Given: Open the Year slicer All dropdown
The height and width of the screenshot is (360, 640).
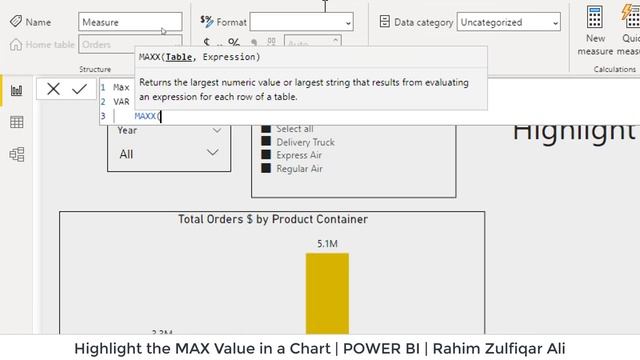Looking at the screenshot, I should point(212,153).
